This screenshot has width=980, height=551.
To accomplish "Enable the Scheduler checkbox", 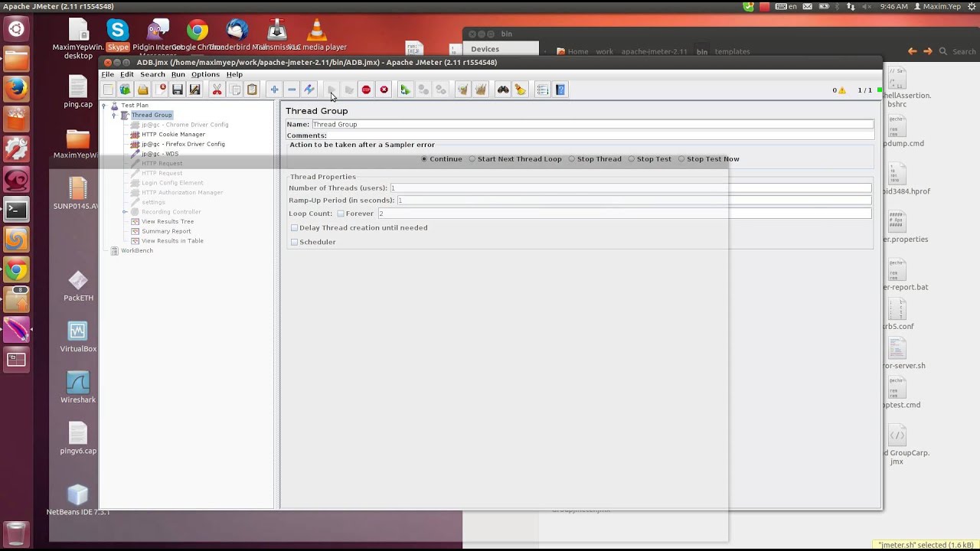I will point(294,242).
